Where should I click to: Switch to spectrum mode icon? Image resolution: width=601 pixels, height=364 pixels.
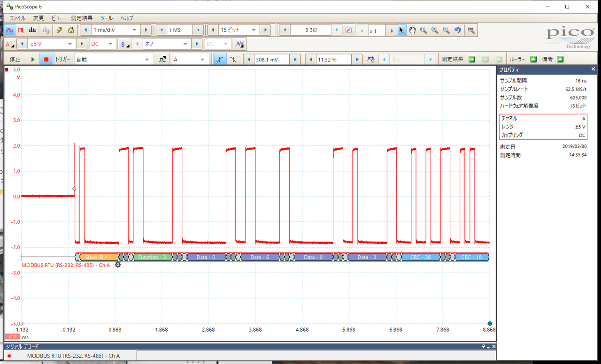click(x=32, y=30)
